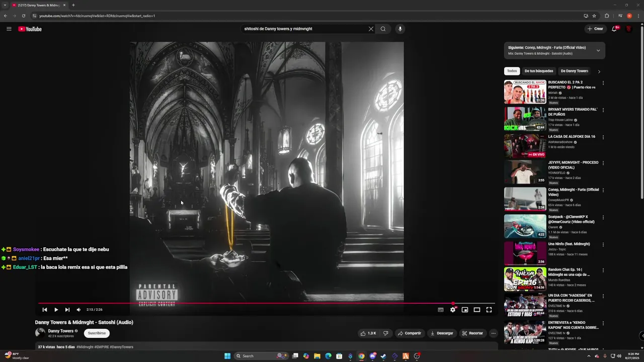Open options for LA CASA DE ALOFOKE video
The image size is (644, 362).
coord(603,137)
